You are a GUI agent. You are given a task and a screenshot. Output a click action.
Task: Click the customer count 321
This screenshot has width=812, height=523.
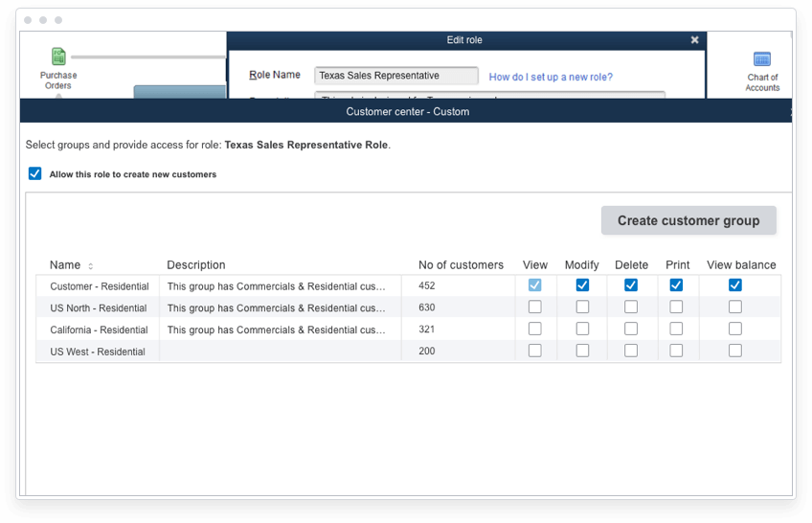pyautogui.click(x=427, y=330)
